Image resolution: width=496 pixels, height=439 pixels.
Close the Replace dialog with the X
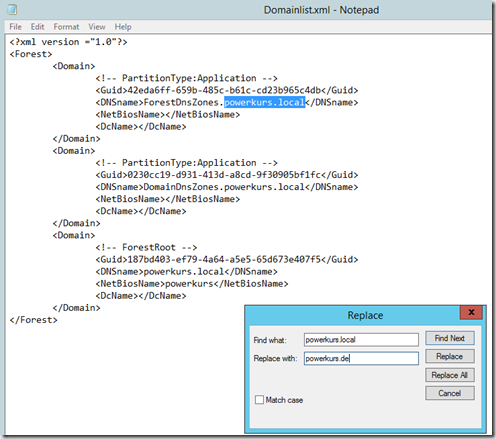[x=471, y=312]
